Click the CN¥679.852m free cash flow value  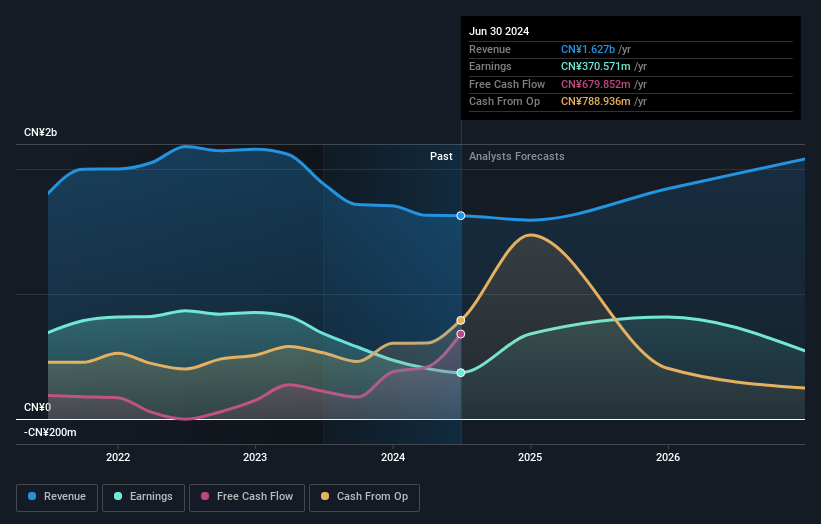595,84
